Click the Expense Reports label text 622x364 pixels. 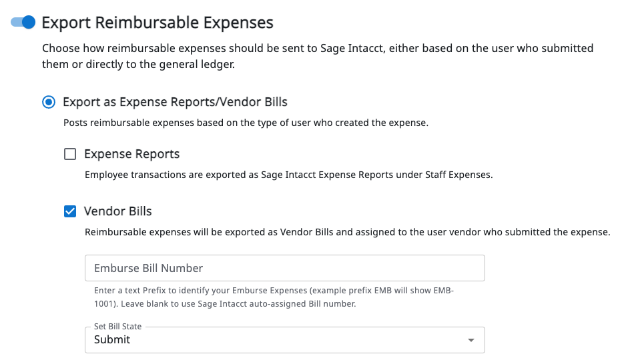coord(131,155)
